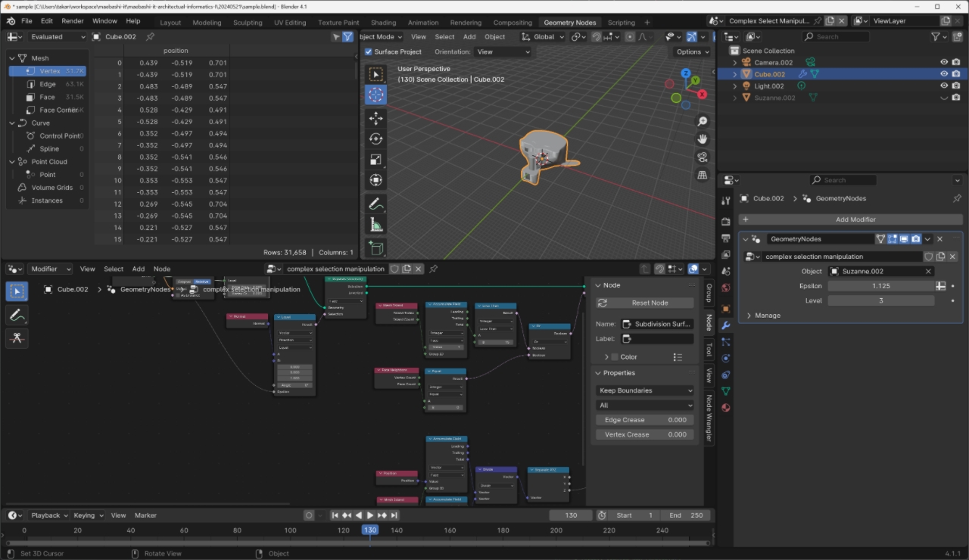Viewport: 969px width, 560px height.
Task: Switch to the Shading workspace tab
Action: [x=383, y=23]
